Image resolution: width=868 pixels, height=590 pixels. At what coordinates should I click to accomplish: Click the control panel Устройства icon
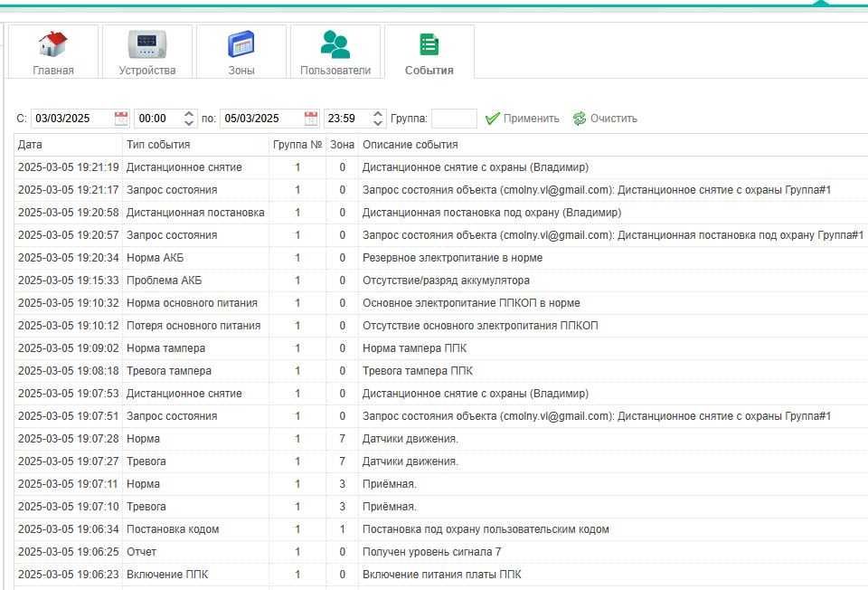pyautogui.click(x=147, y=44)
